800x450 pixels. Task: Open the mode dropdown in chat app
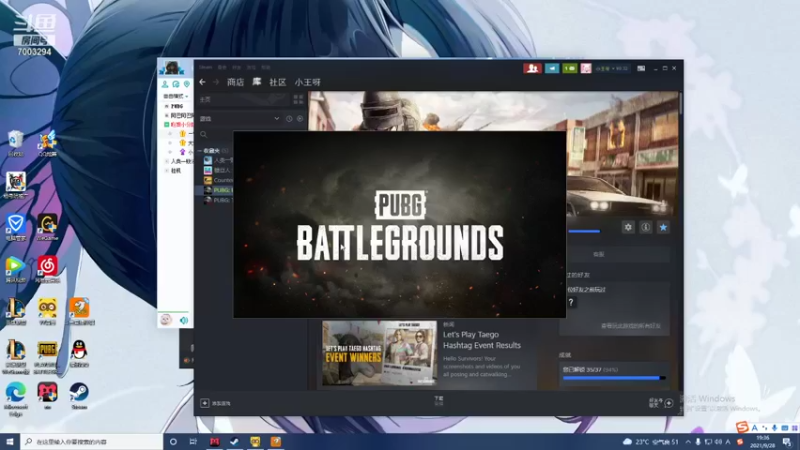click(x=176, y=96)
